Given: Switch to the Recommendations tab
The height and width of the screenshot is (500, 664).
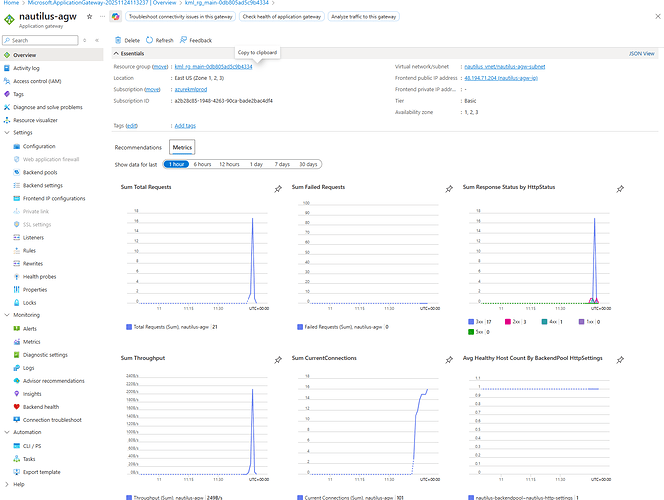Looking at the screenshot, I should pyautogui.click(x=140, y=147).
